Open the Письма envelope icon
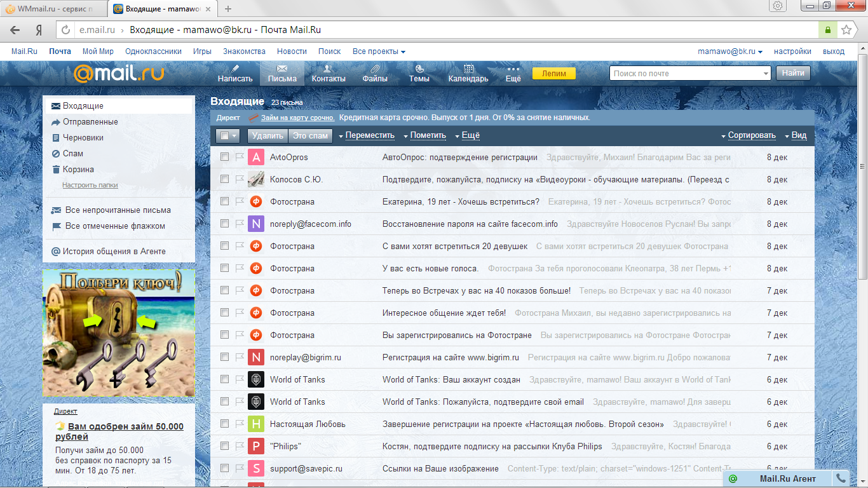The width and height of the screenshot is (868, 488). pos(282,68)
